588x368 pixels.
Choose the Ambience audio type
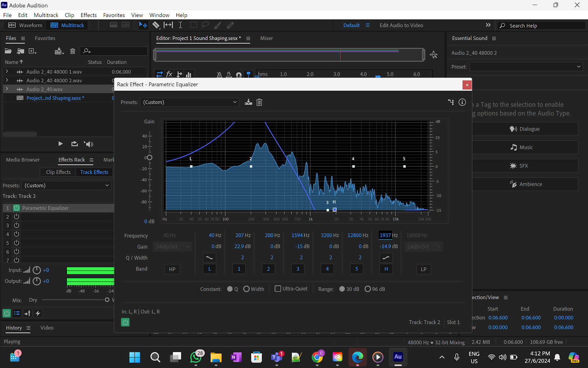525,184
